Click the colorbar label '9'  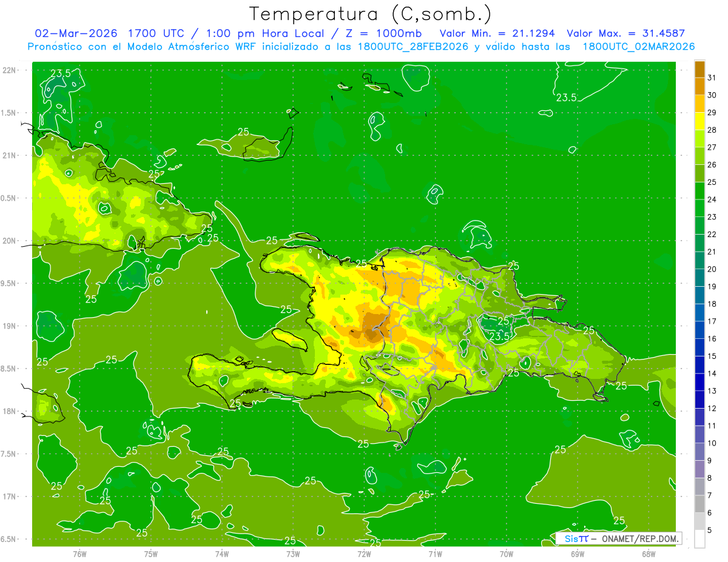tap(710, 461)
